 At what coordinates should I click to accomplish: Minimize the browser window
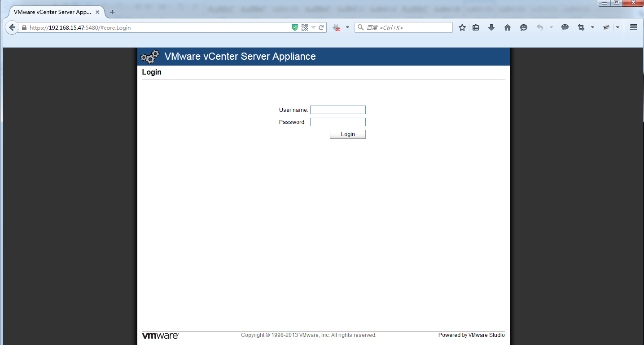(605, 3)
